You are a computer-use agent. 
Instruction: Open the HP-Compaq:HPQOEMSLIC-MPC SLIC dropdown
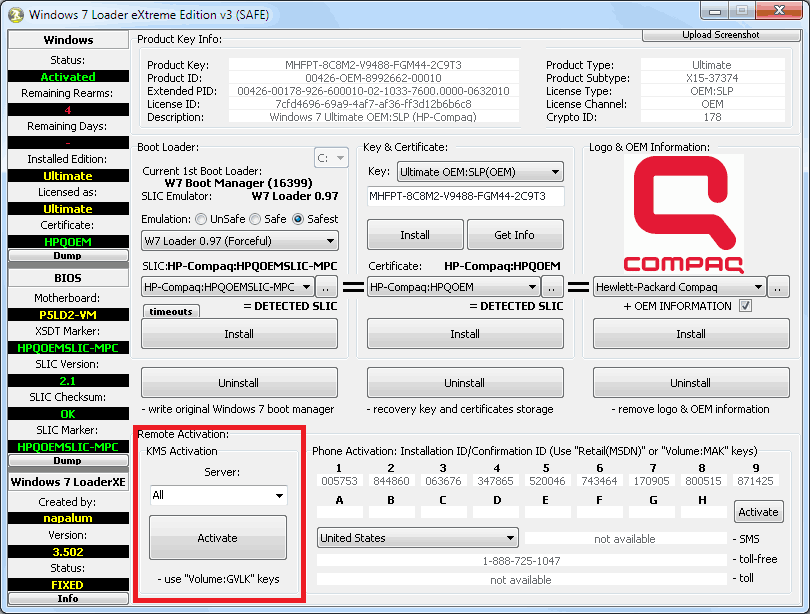(x=227, y=287)
